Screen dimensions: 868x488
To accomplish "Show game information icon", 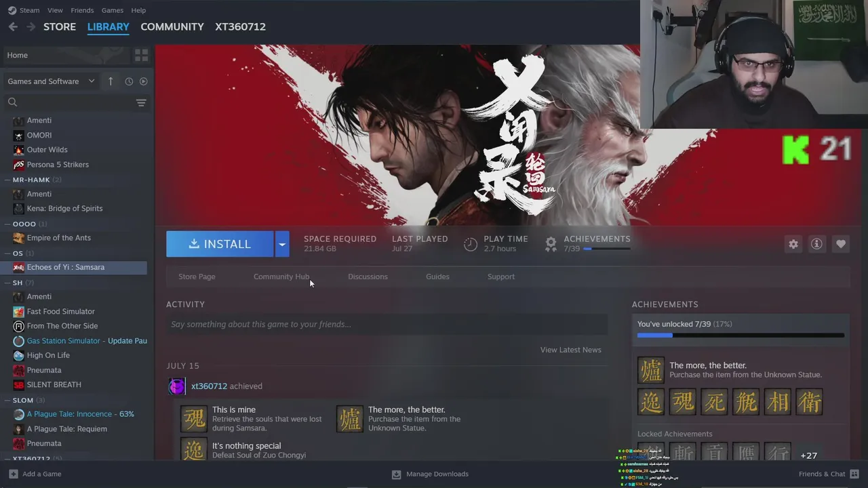I will coord(816,244).
